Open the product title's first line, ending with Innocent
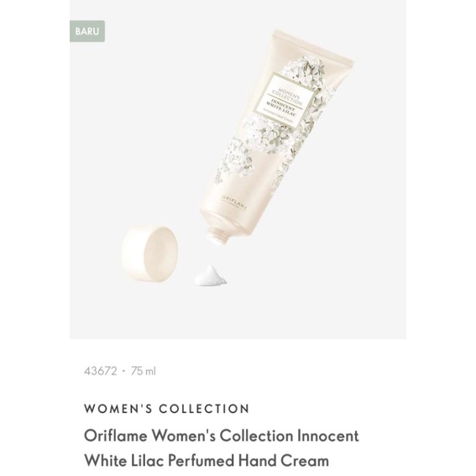This screenshot has width=476, height=476. pyautogui.click(x=222, y=436)
